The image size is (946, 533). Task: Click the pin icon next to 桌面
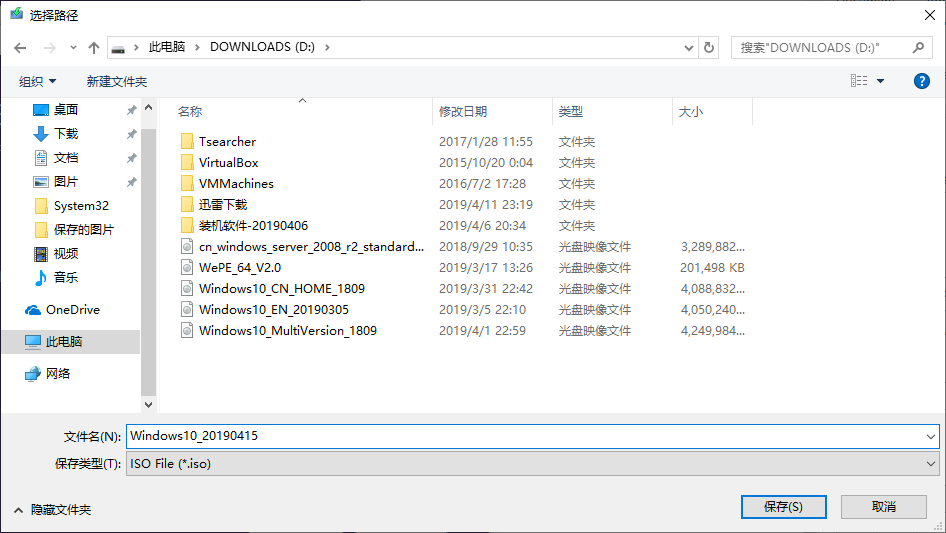[131, 110]
